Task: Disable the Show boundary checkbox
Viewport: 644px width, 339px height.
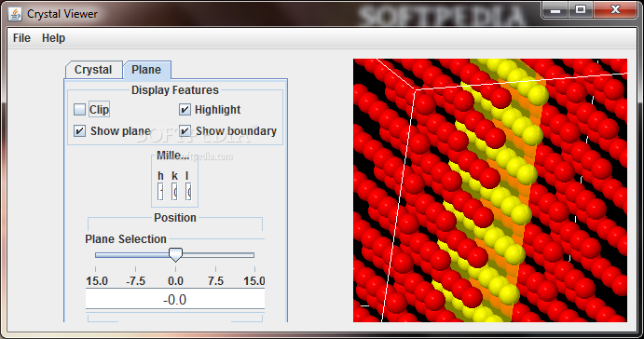Action: tap(185, 131)
